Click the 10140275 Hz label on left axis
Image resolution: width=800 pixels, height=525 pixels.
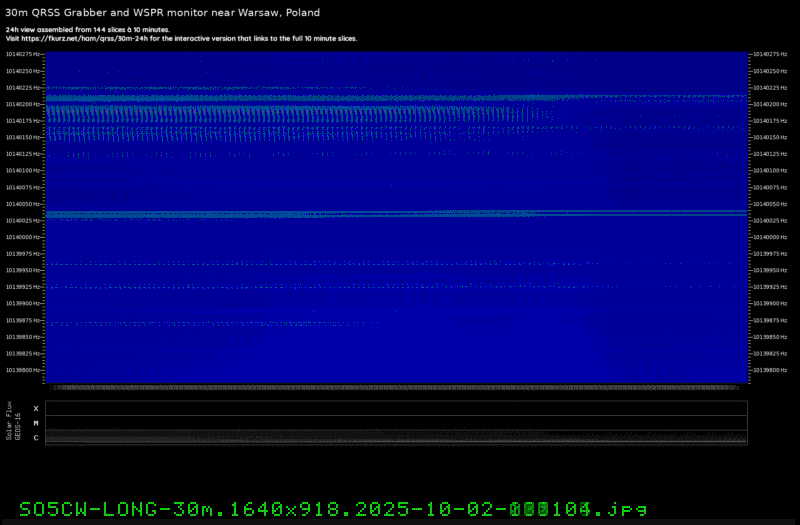pyautogui.click(x=24, y=54)
